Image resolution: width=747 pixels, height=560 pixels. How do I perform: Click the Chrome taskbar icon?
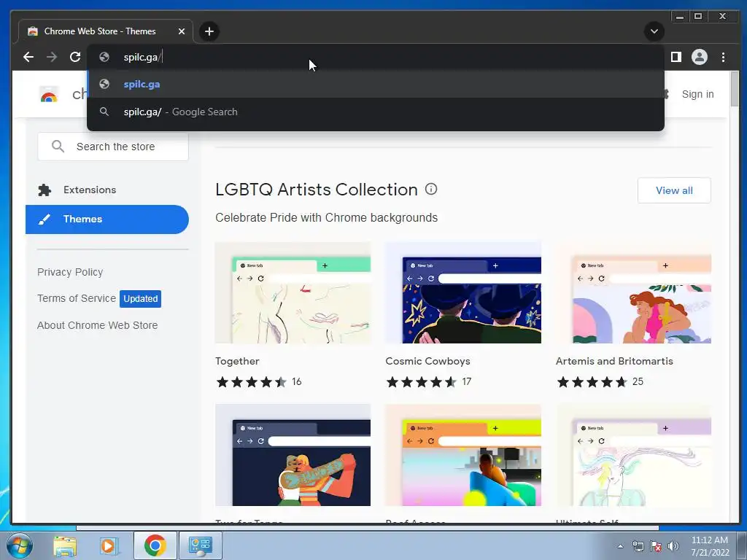pyautogui.click(x=155, y=545)
